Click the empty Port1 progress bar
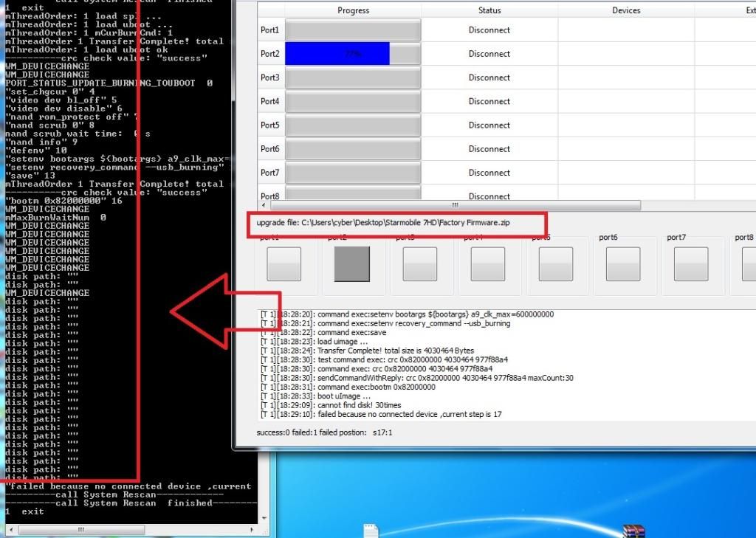This screenshot has height=538, width=756. [x=353, y=30]
